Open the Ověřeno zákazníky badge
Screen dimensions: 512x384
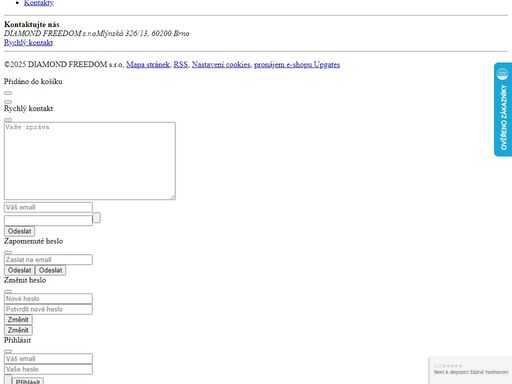click(503, 109)
